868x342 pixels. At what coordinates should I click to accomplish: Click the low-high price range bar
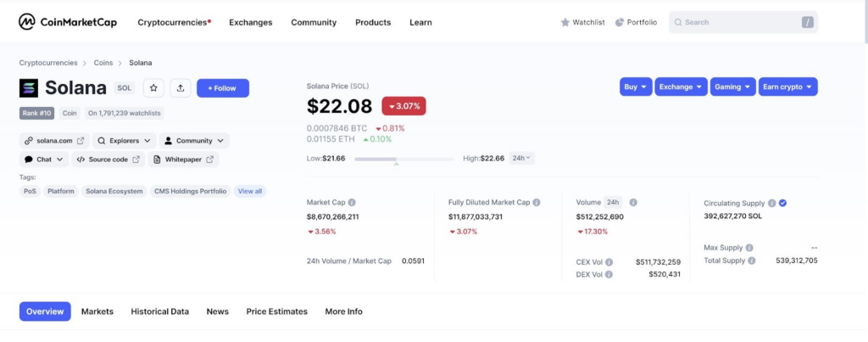tap(403, 159)
